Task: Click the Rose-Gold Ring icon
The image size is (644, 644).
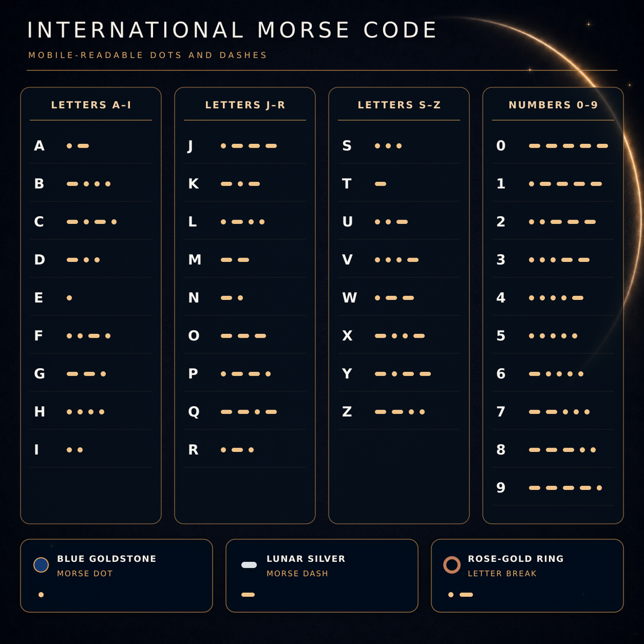Action: [452, 565]
